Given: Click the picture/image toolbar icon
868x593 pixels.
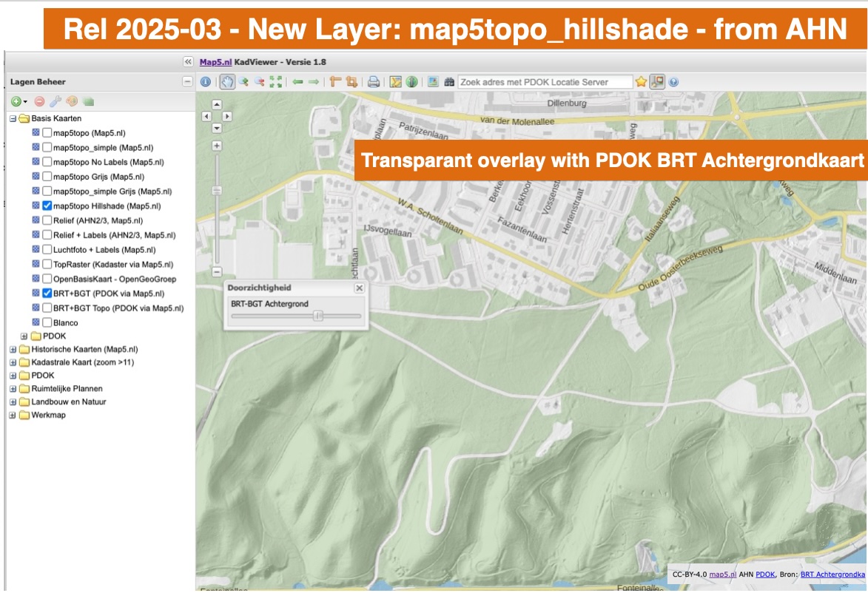Looking at the screenshot, I should coord(434,82).
